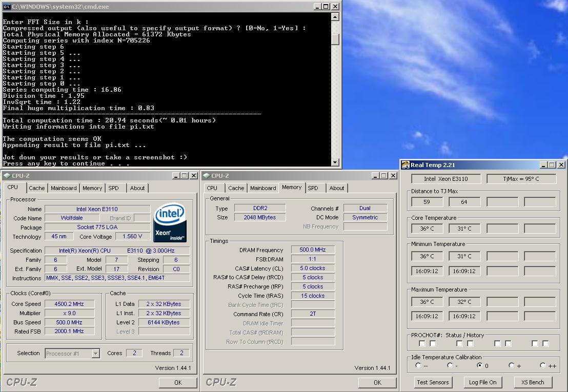This screenshot has height=392, width=568.
Task: Click the 'Total computation time : 20.94 seconds' line
Action: click(109, 120)
